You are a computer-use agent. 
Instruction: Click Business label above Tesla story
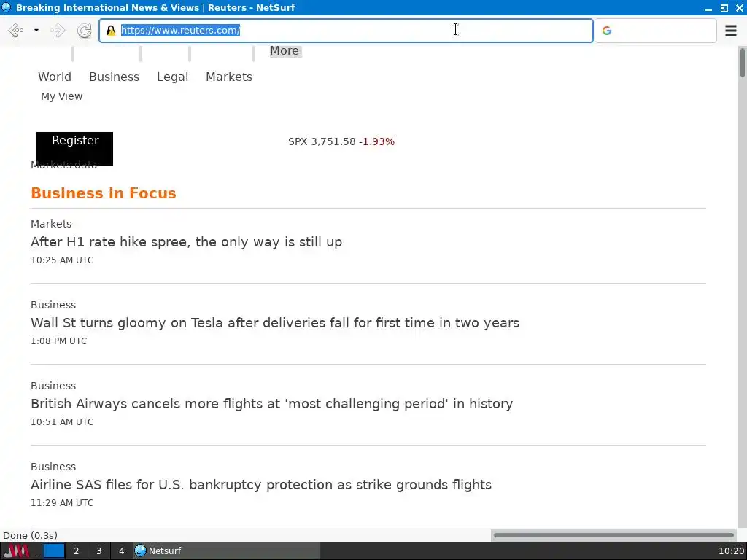pos(53,305)
